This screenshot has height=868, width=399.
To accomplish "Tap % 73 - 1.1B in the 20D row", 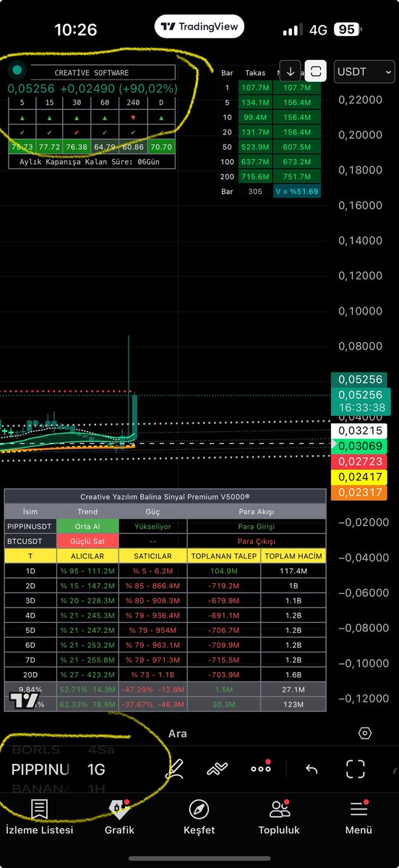I will 153,675.
